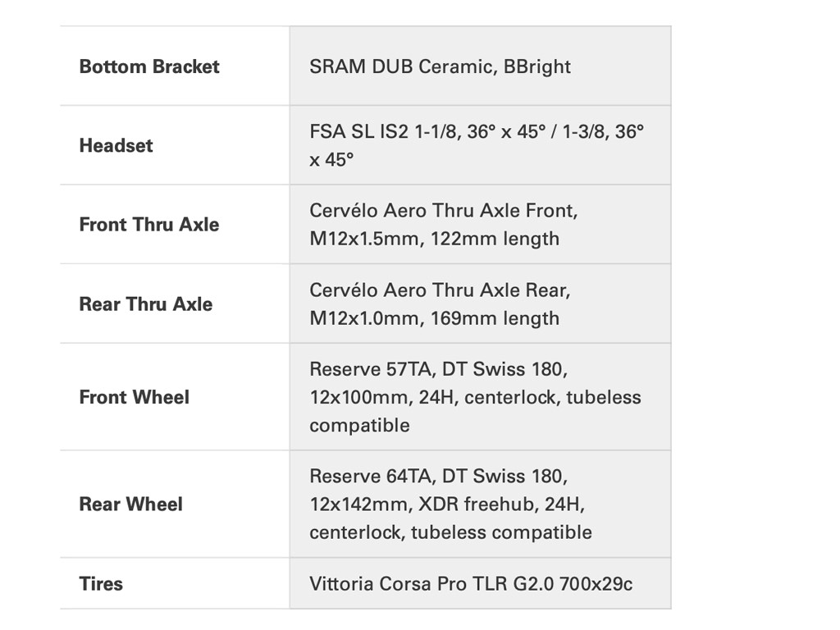Viewport: 840px width, 630px height.
Task: Select the Vittoria Corsa Pro TLR value
Action: 471,583
